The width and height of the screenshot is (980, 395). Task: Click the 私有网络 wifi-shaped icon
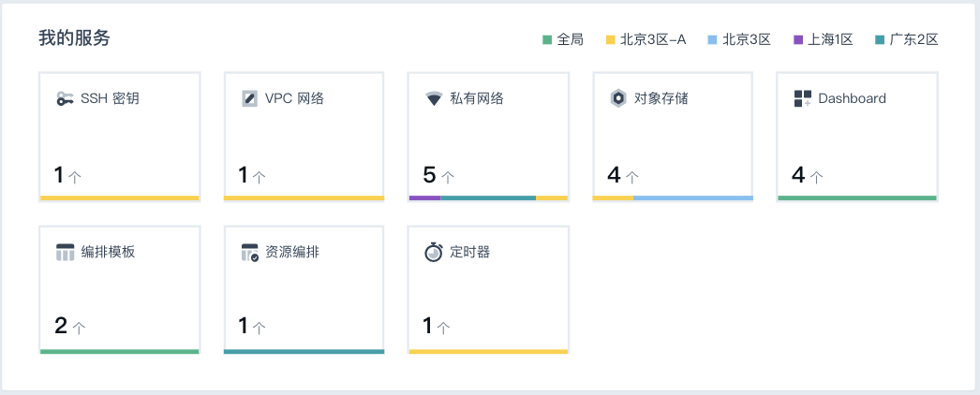(x=433, y=98)
